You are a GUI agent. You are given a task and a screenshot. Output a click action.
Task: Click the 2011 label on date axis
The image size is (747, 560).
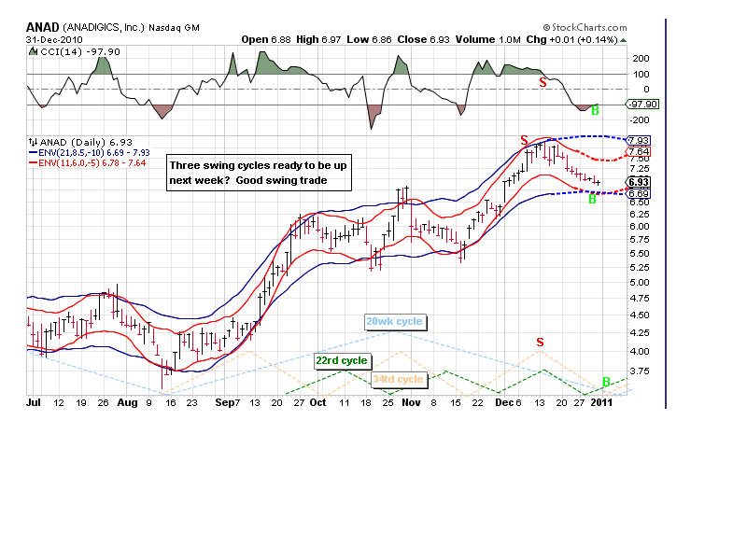[601, 402]
